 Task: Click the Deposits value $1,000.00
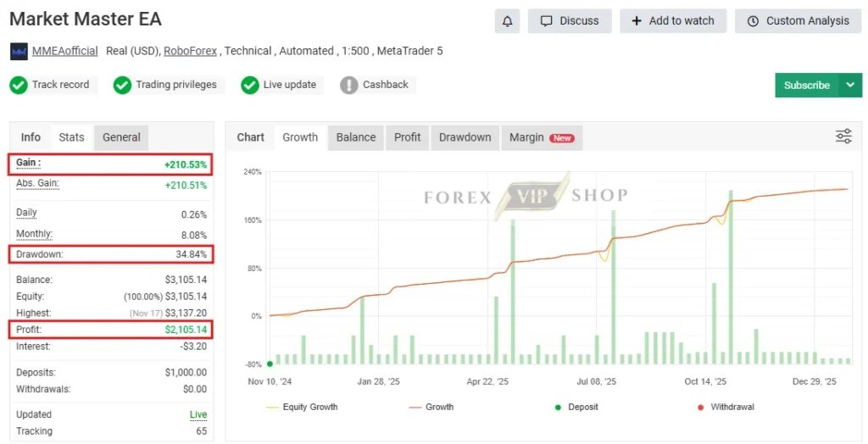186,373
